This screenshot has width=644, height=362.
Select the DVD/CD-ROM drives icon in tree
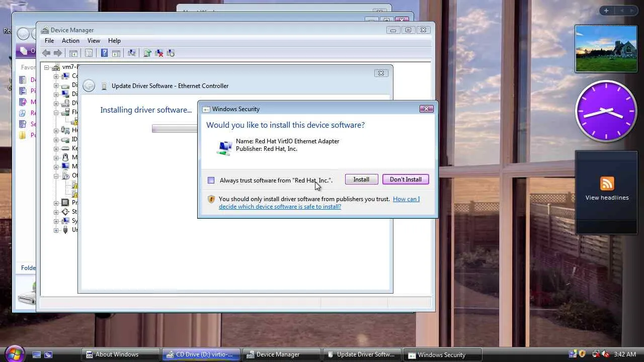click(x=65, y=103)
